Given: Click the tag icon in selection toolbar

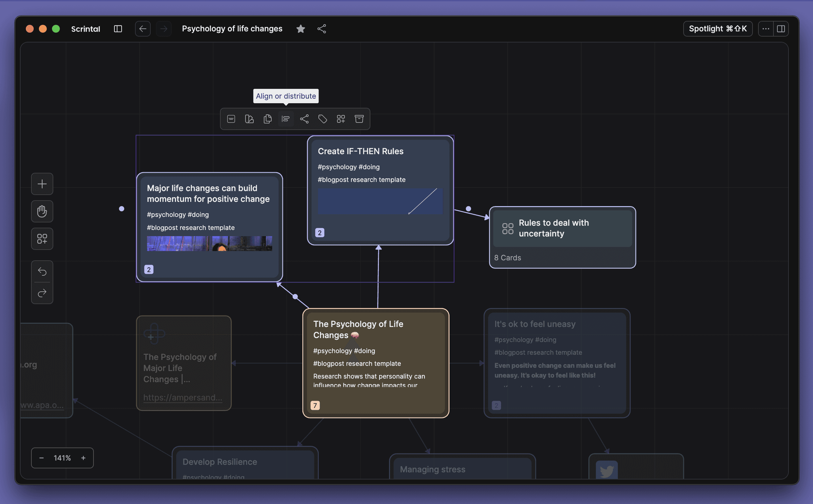Looking at the screenshot, I should click(322, 119).
